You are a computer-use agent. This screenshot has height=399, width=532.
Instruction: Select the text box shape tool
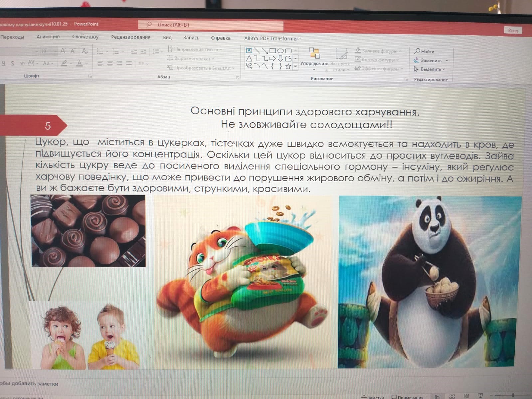[249, 51]
